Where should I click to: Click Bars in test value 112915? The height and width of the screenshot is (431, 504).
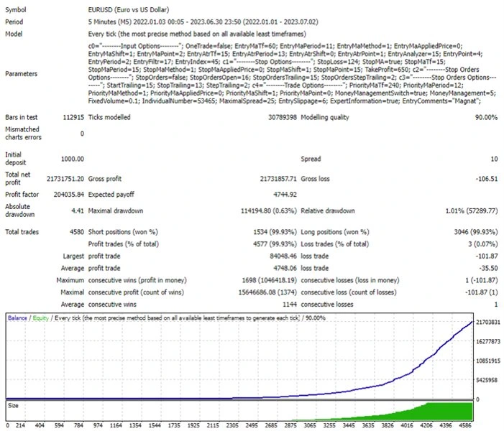pos(73,118)
